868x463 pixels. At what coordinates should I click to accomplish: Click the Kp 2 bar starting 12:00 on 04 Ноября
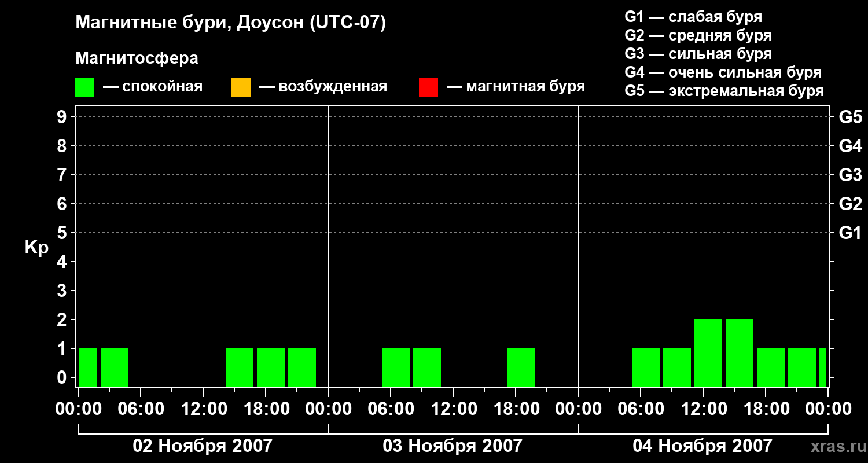click(708, 352)
